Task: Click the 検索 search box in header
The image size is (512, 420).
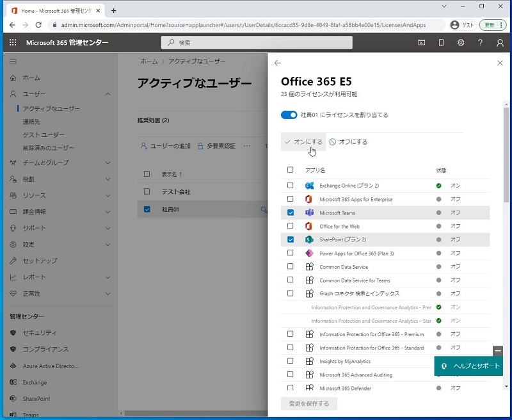Action: 257,42
